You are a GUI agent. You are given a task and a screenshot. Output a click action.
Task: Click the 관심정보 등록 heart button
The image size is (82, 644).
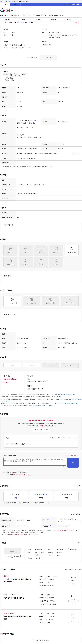click(32, 58)
